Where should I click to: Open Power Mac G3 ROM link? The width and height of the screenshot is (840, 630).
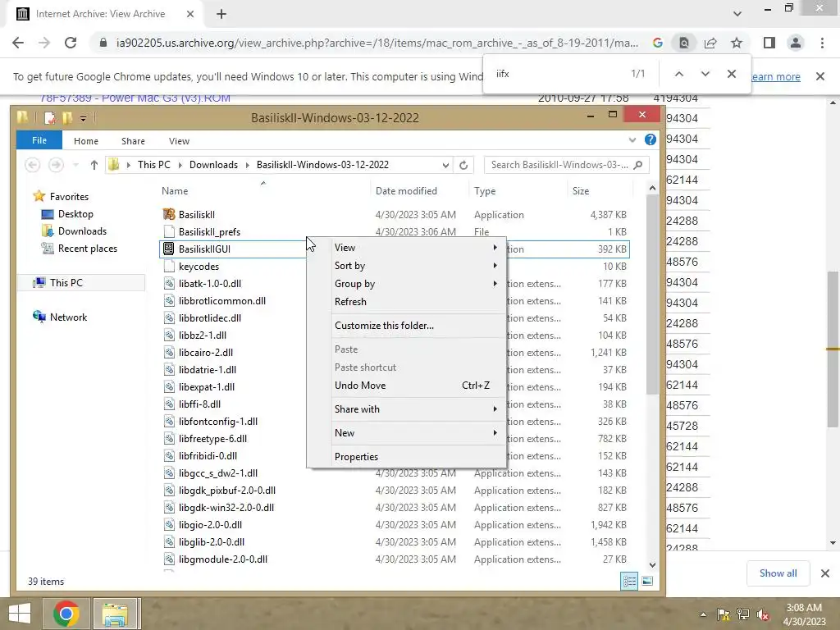click(135, 98)
